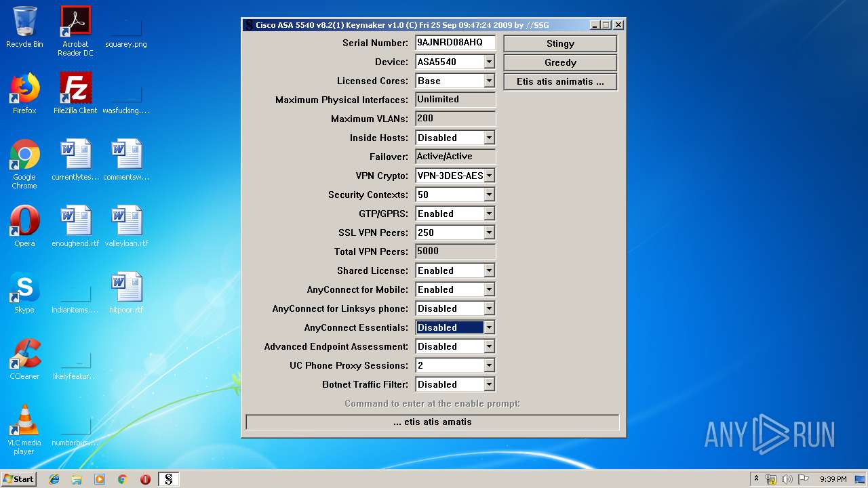This screenshot has width=868, height=488.
Task: Expand the Licensed Cores dropdown
Action: (489, 81)
